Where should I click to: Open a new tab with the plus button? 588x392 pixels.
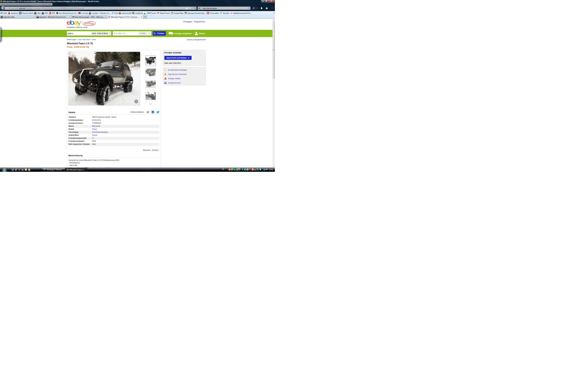click(145, 17)
